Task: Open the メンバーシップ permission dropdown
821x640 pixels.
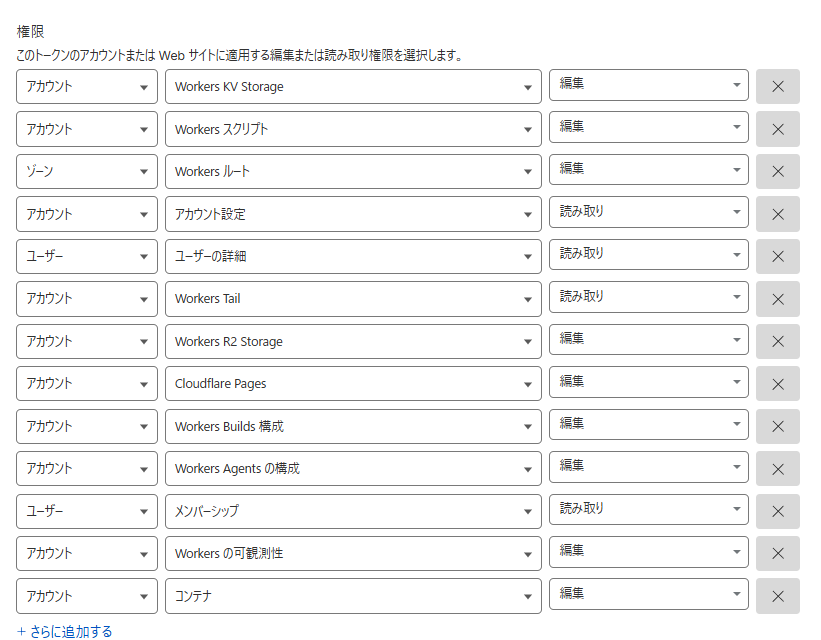Action: click(x=351, y=511)
